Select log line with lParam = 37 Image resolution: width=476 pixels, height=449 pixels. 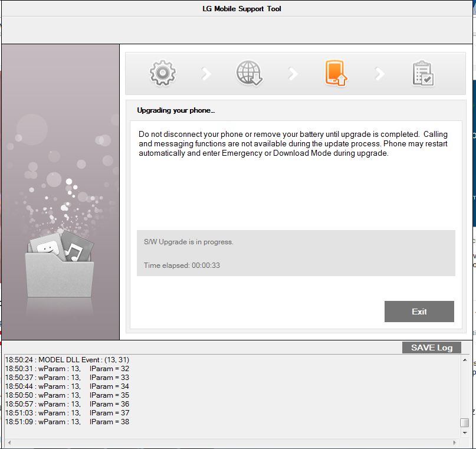pos(67,413)
